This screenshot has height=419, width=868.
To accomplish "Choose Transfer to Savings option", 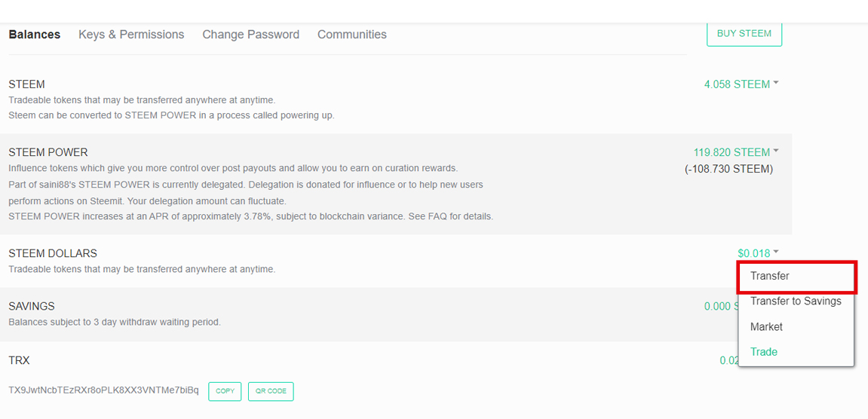I will coord(796,301).
